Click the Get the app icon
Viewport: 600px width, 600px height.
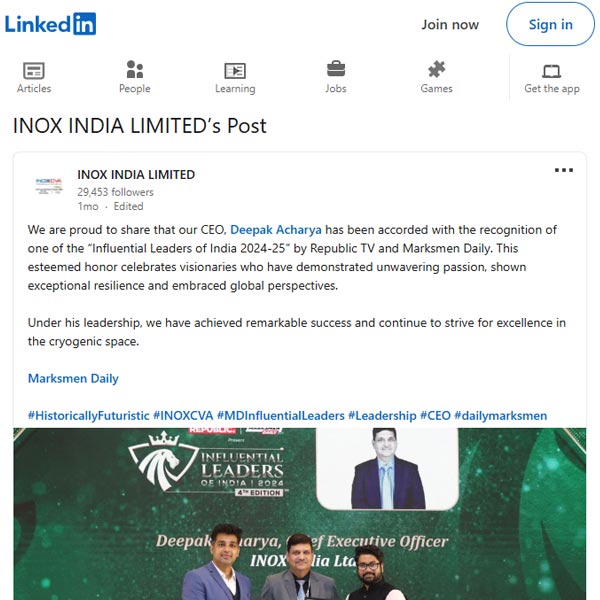point(552,71)
